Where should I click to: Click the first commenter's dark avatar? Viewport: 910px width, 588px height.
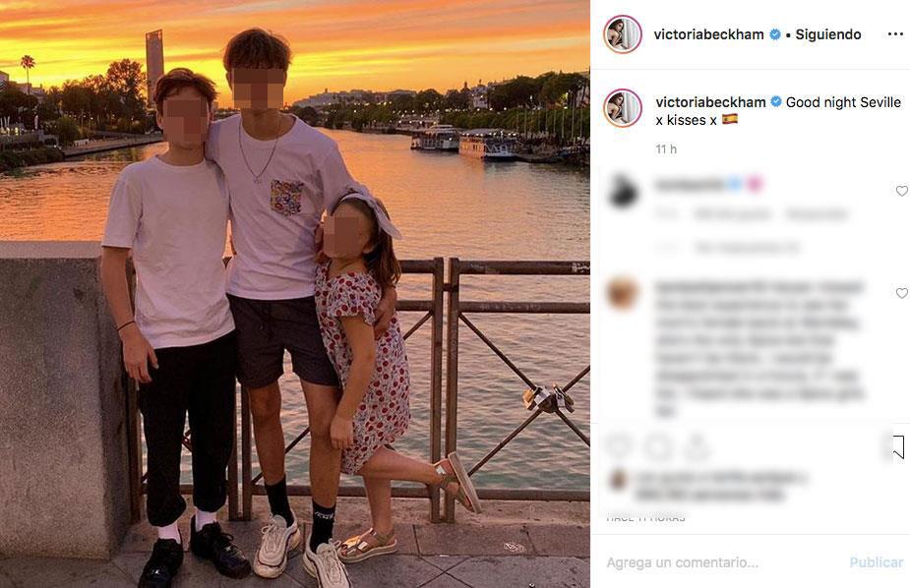coord(624,192)
